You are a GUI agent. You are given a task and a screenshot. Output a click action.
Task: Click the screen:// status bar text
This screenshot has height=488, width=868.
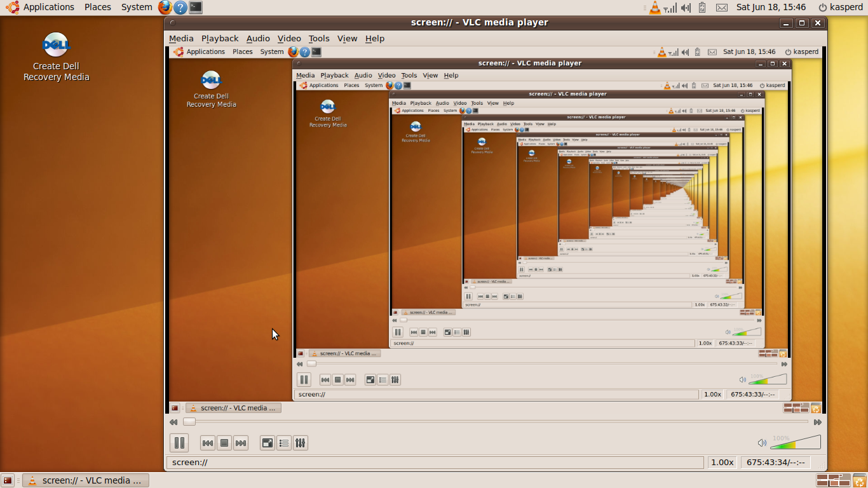point(190,463)
